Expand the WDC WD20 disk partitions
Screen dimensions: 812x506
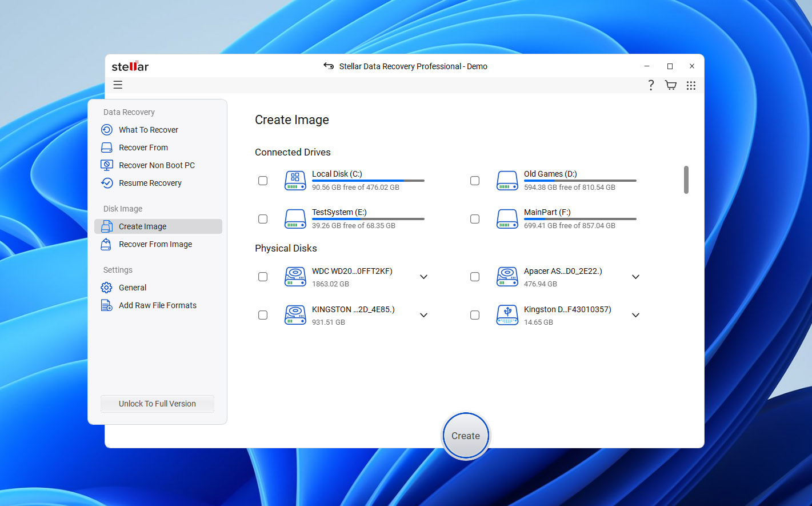[x=424, y=277]
